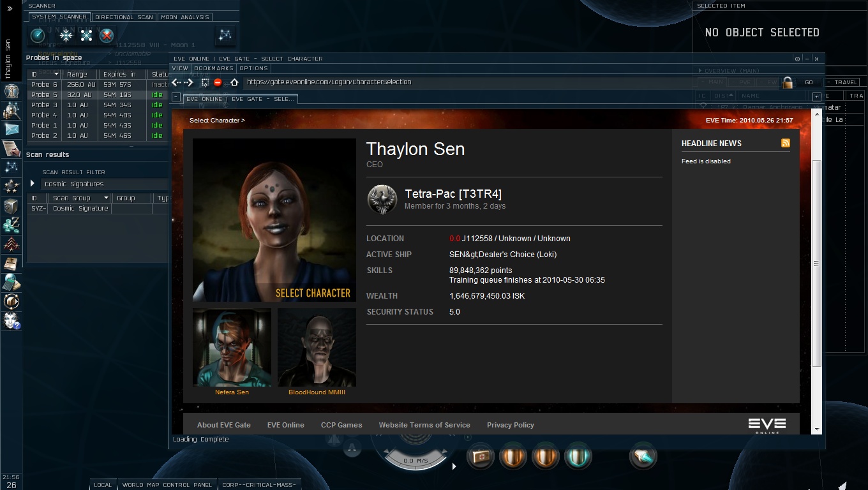Switch to the Moon Analysis tab
This screenshot has width=868, height=490.
tap(184, 17)
